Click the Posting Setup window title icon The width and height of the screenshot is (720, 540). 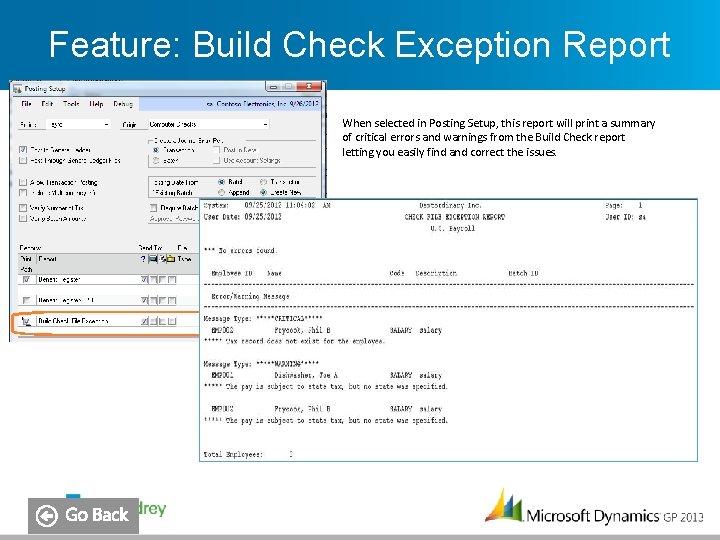(x=17, y=89)
